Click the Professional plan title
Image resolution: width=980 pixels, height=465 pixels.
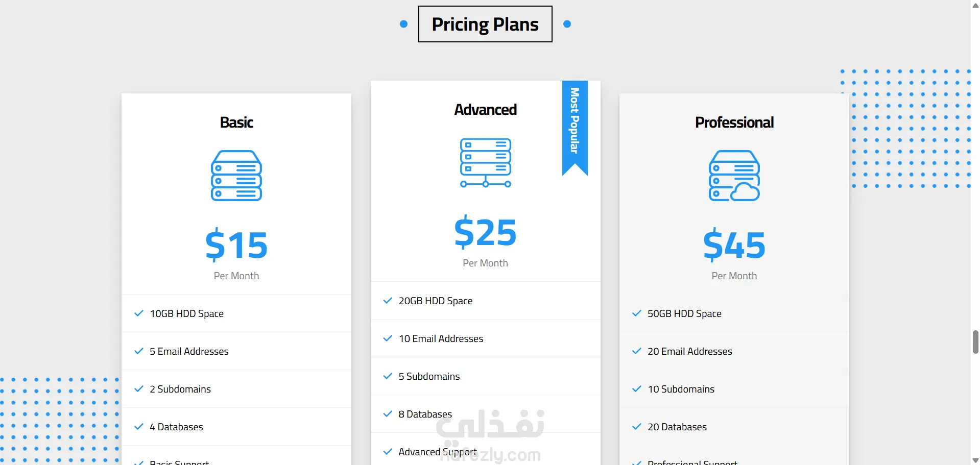pyautogui.click(x=734, y=123)
